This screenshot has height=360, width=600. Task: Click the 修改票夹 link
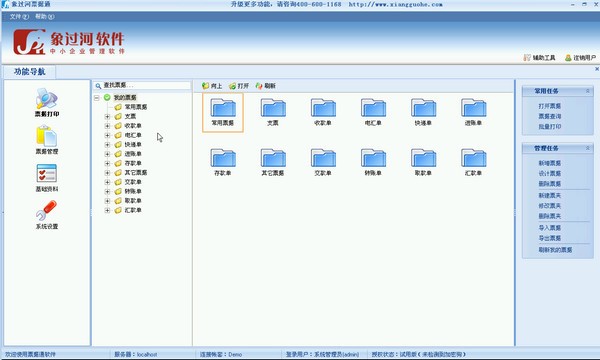click(549, 206)
